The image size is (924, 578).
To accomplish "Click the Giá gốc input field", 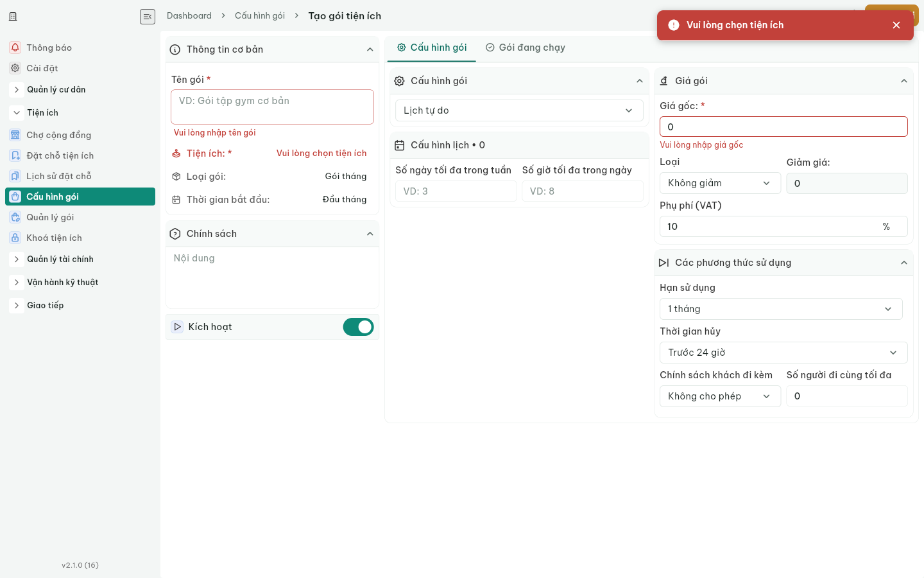I will 783,127.
